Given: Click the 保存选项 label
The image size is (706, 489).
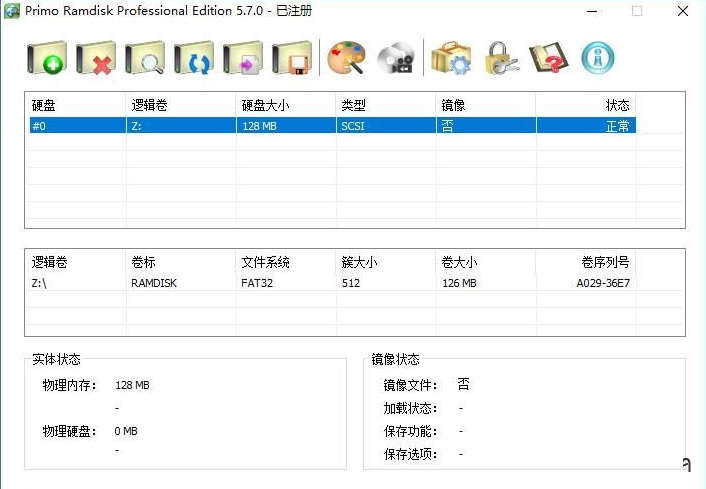Looking at the screenshot, I should click(410, 454).
